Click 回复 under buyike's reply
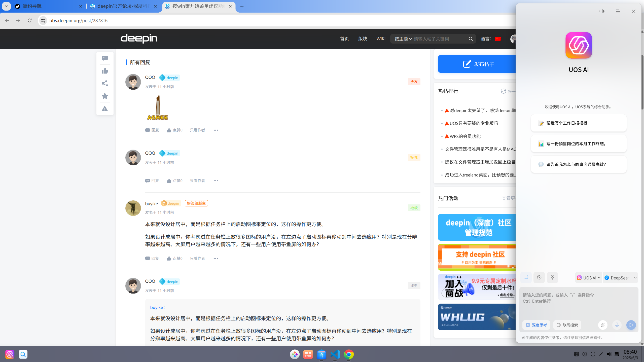 pyautogui.click(x=152, y=259)
